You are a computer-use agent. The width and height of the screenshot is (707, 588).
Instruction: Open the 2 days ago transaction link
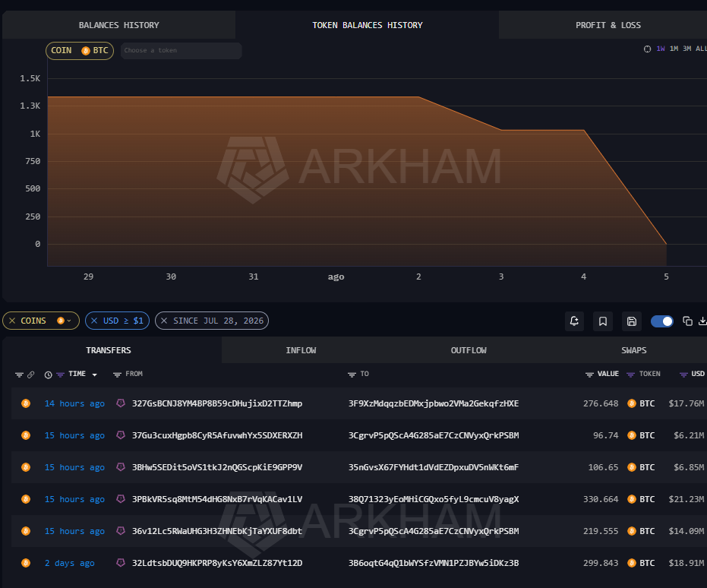click(69, 563)
